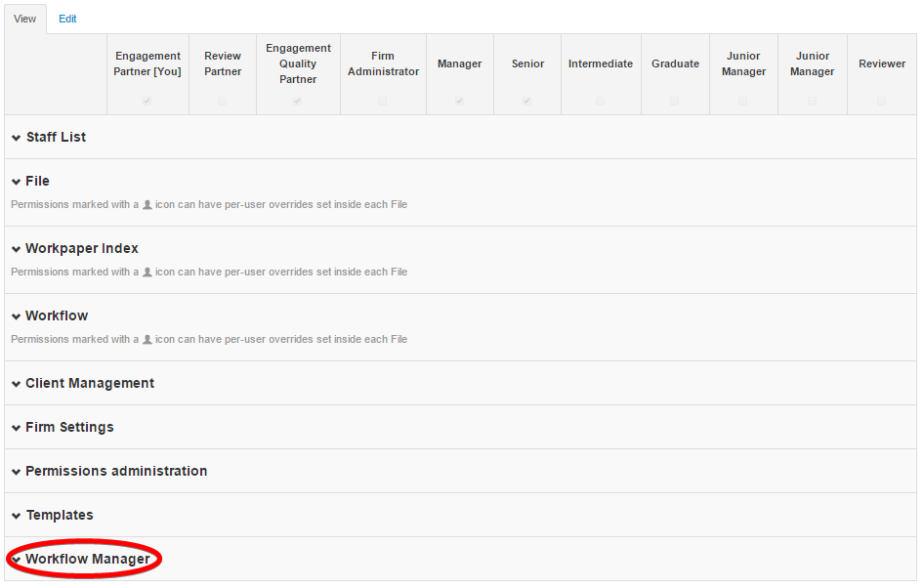Expand the Workflow section chevron
This screenshot has width=924, height=588.
tap(16, 316)
